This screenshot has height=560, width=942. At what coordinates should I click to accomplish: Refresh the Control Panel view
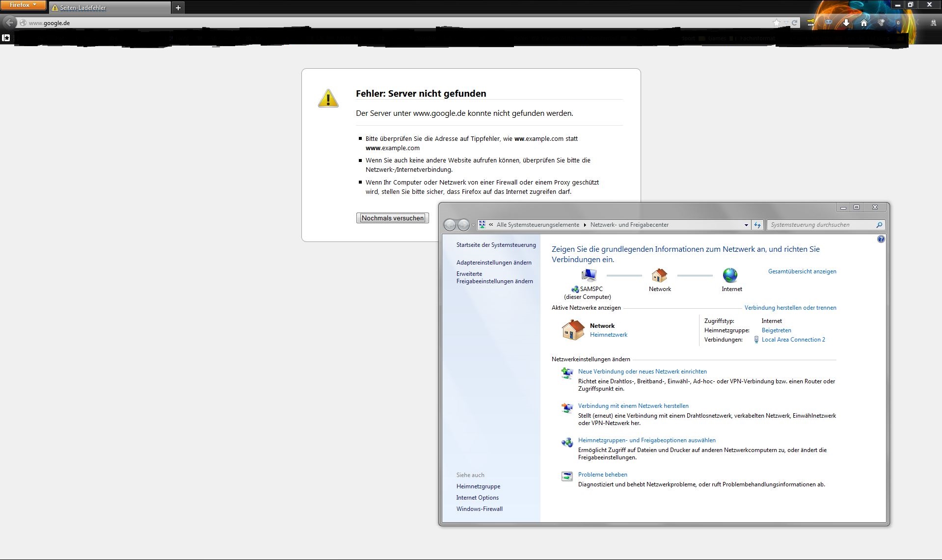[757, 225]
